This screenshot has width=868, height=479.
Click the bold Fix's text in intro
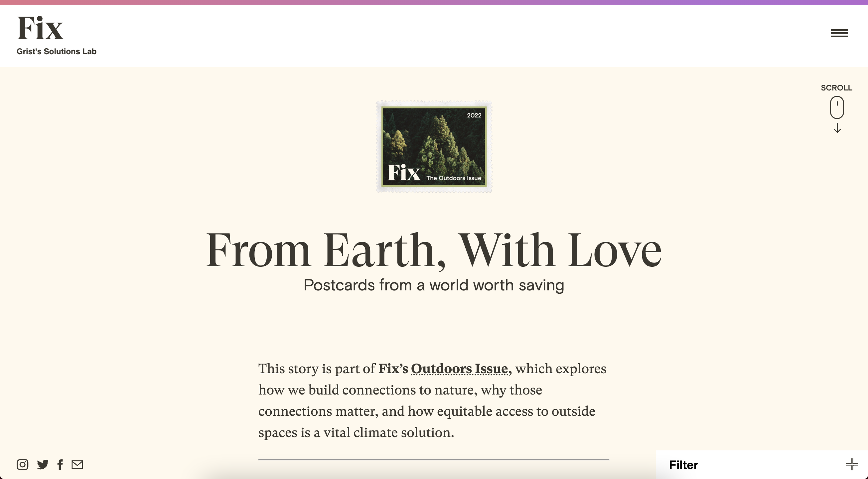pos(393,369)
